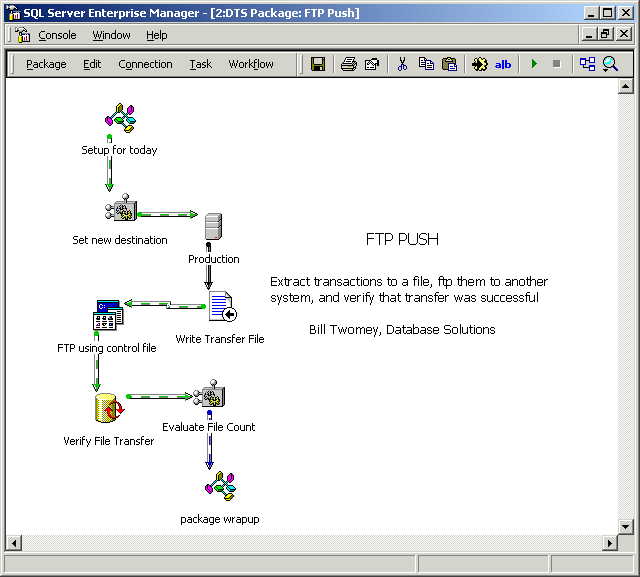Screen dimensions: 640x577
Task: Select the Set new destination task icon
Action: click(x=121, y=207)
